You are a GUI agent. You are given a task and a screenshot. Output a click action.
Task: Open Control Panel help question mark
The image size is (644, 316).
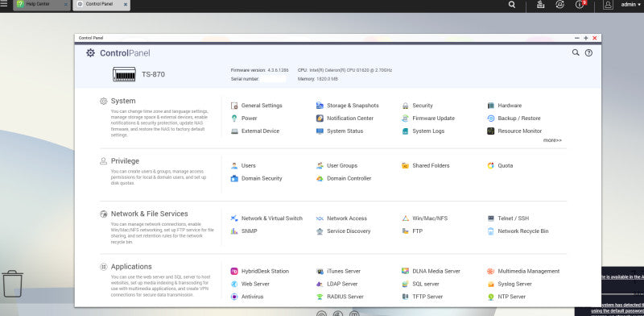[x=588, y=52]
